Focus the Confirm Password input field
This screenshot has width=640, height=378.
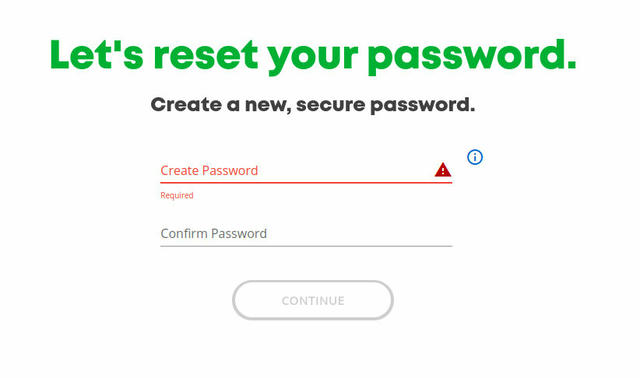click(x=306, y=233)
